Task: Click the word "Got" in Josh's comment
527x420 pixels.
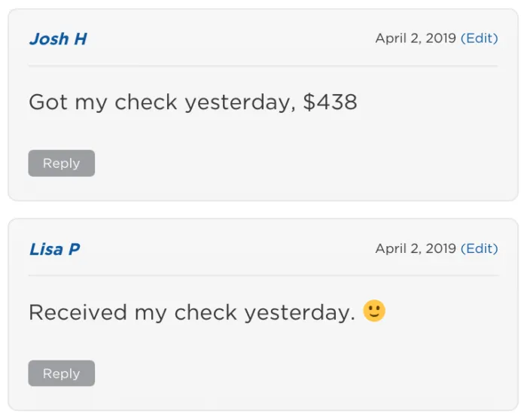Action: (x=48, y=102)
